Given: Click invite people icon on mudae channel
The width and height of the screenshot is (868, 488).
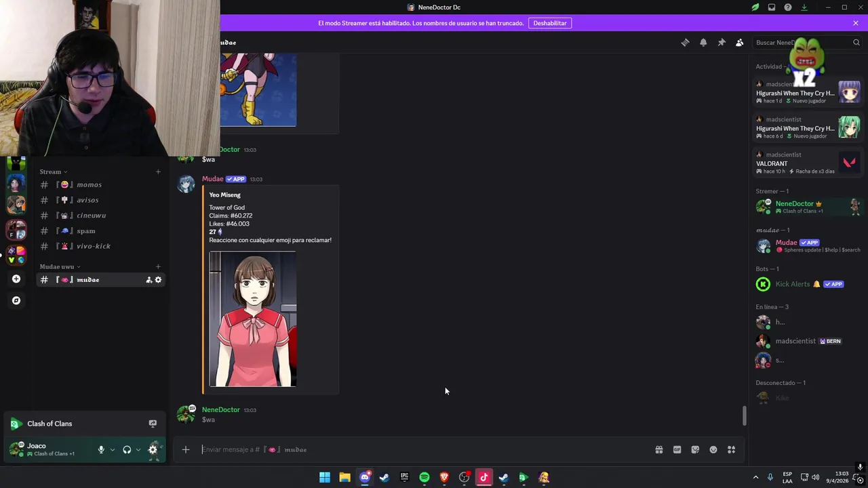Looking at the screenshot, I should (x=149, y=280).
